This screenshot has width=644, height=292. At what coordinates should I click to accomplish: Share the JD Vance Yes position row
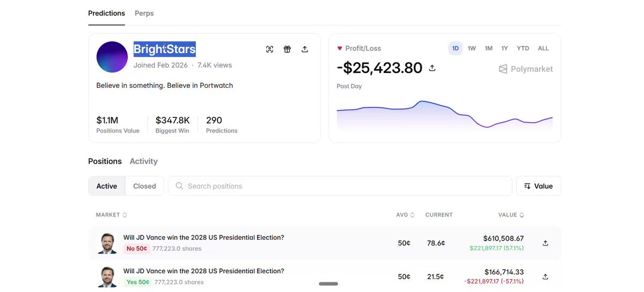coord(545,276)
